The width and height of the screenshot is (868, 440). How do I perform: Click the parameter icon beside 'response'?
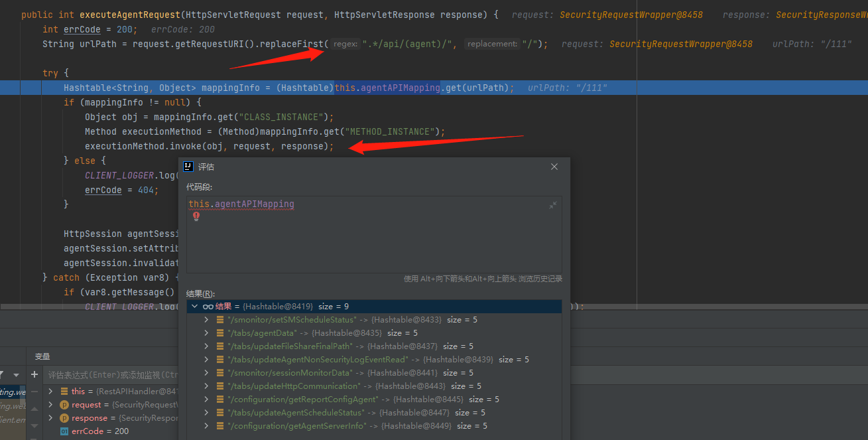click(64, 418)
